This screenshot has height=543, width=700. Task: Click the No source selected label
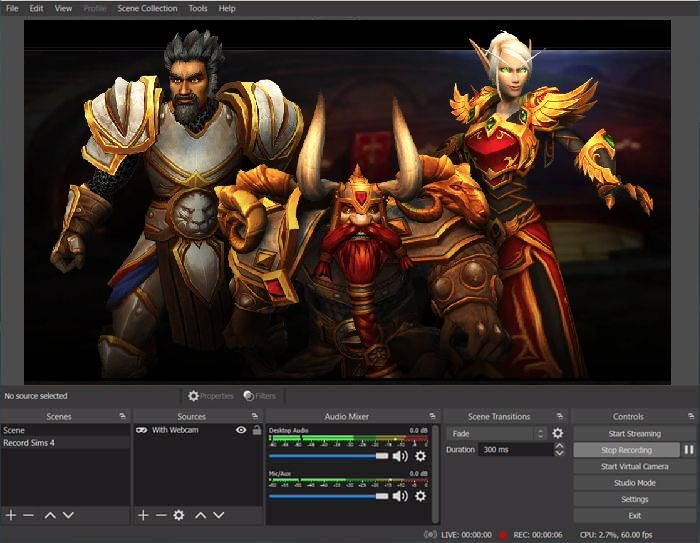36,396
